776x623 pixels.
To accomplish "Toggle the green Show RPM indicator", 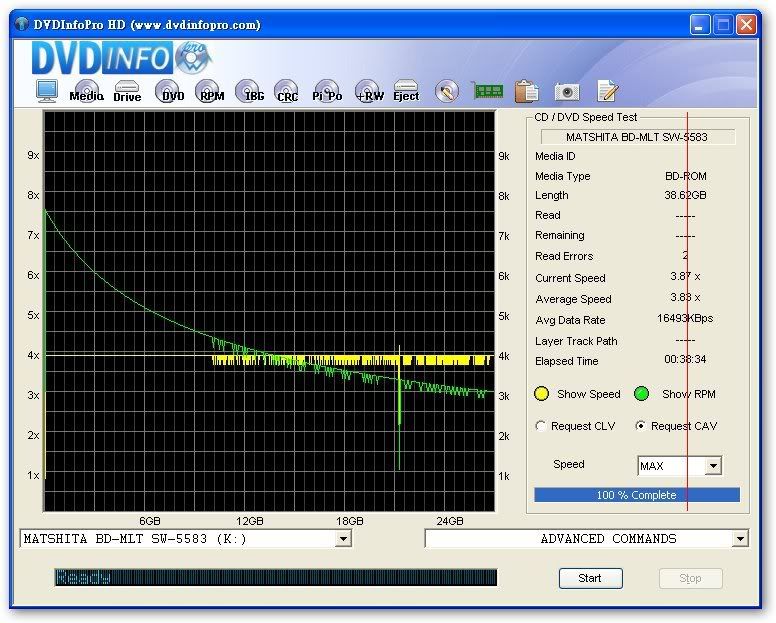I will [641, 394].
